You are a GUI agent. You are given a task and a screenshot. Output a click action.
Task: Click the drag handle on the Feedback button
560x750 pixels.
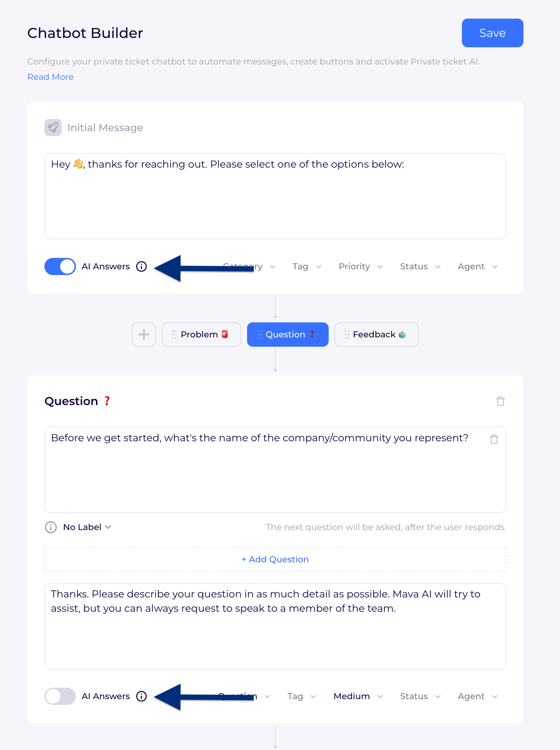(347, 335)
